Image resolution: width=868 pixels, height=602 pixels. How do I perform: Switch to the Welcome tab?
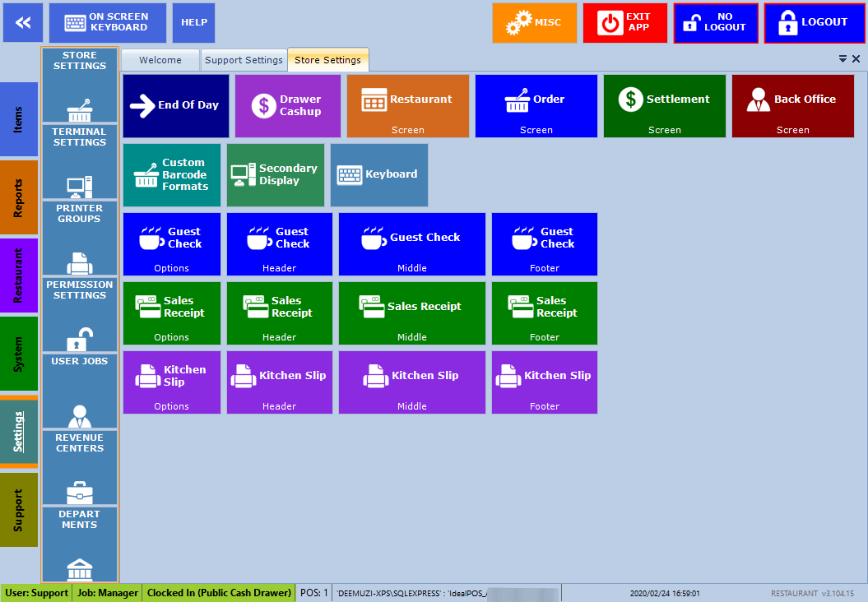pyautogui.click(x=160, y=60)
